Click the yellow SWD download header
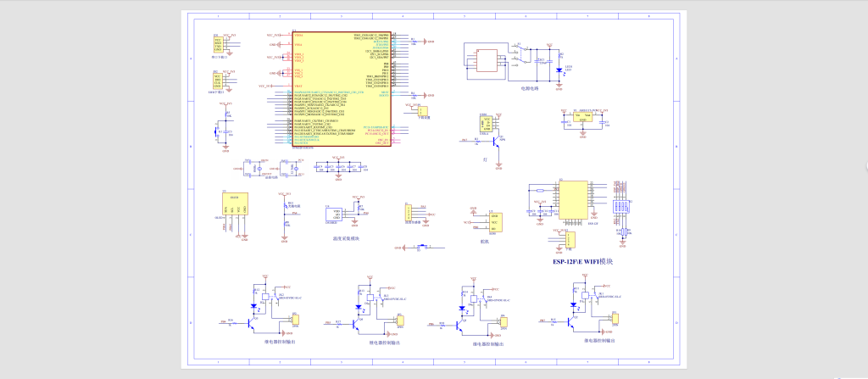This screenshot has height=379, width=868. (x=218, y=81)
